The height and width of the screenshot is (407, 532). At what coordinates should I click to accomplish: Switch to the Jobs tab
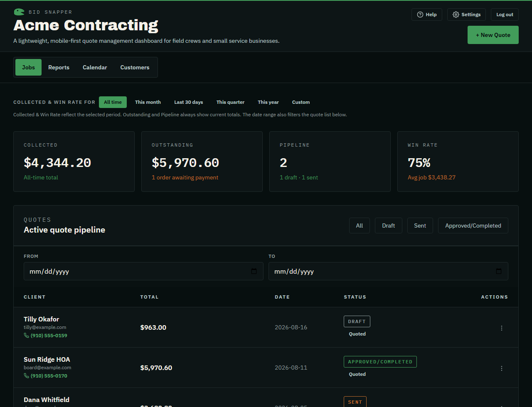click(28, 67)
